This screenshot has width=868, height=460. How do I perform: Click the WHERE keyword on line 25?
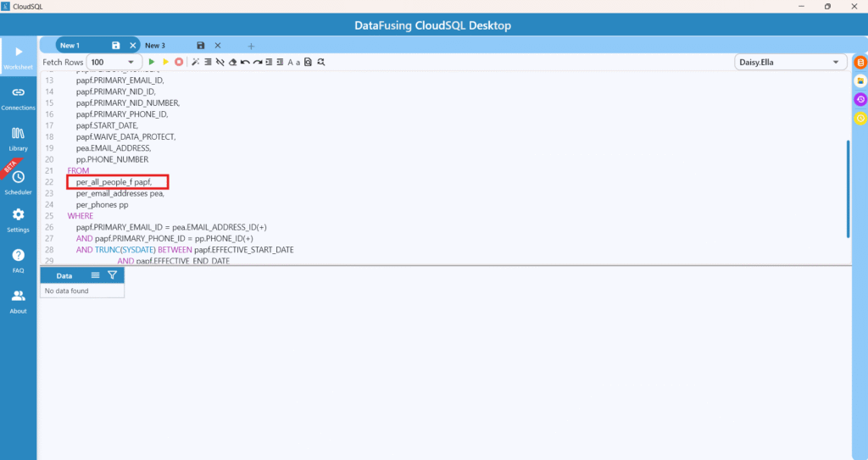click(81, 216)
